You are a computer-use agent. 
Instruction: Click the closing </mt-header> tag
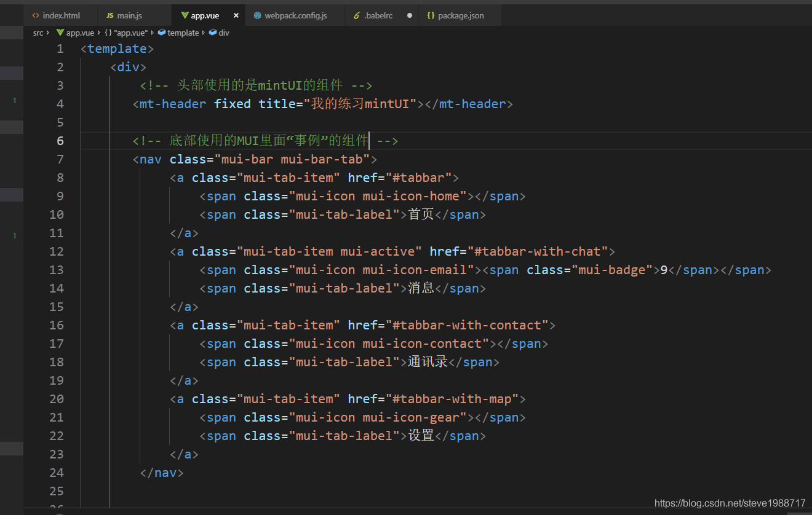pyautogui.click(x=469, y=104)
